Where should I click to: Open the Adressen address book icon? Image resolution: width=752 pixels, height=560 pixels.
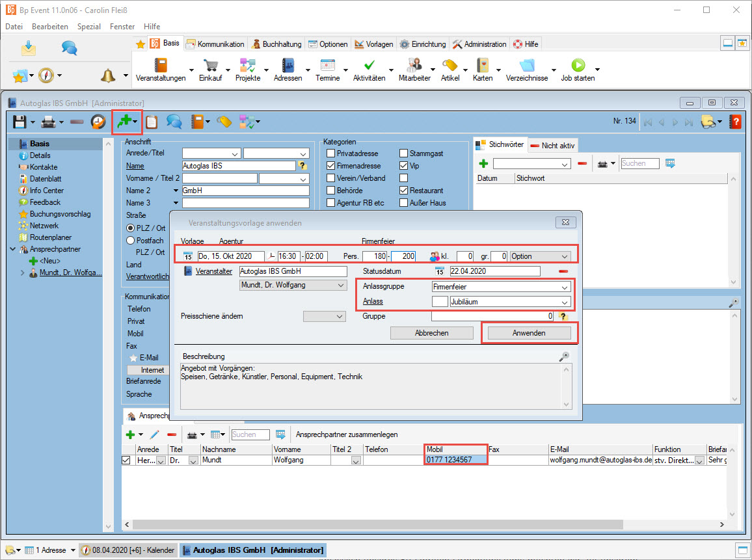288,66
